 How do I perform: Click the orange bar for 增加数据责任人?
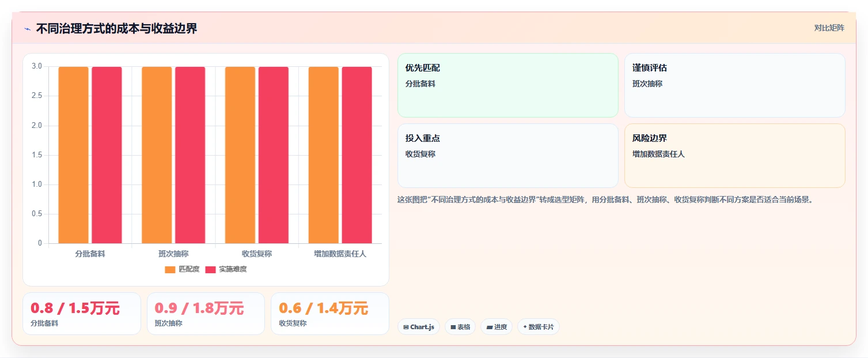pyautogui.click(x=323, y=155)
